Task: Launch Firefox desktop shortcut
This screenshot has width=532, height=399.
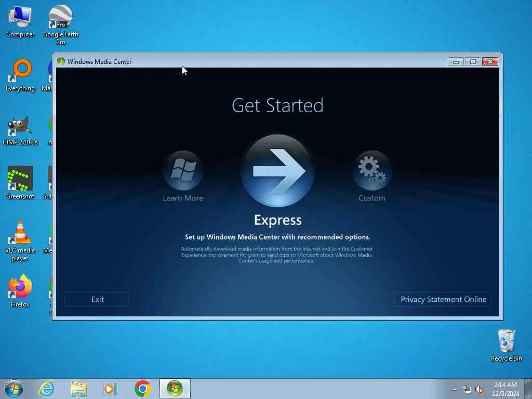Action: [20, 291]
